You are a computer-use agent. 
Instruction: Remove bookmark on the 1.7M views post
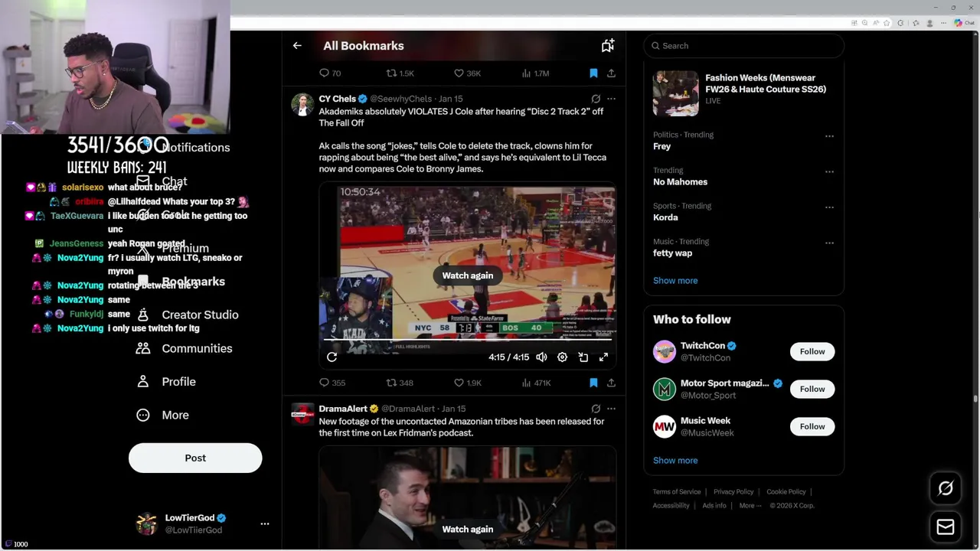point(593,73)
